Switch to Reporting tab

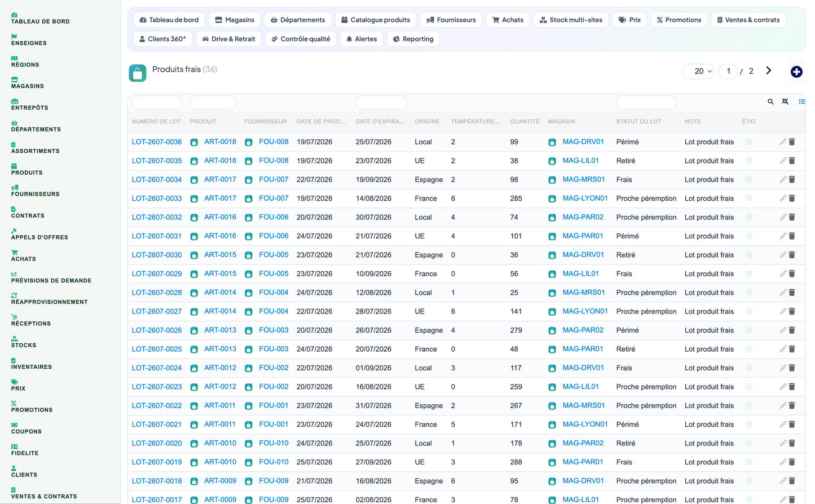pyautogui.click(x=413, y=39)
